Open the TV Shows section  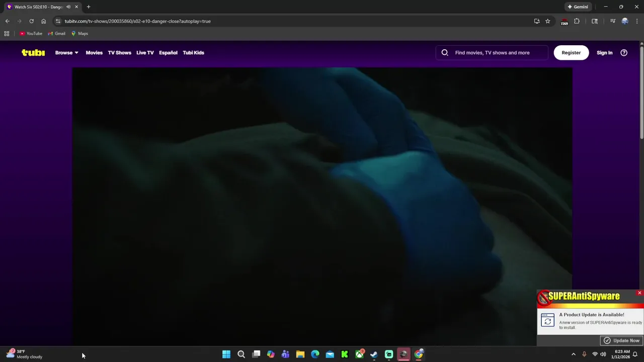119,53
